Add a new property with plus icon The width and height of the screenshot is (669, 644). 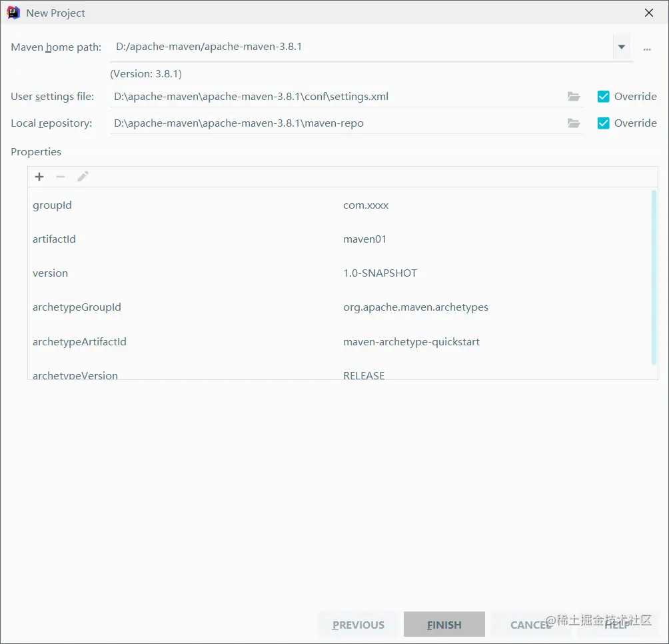click(39, 177)
